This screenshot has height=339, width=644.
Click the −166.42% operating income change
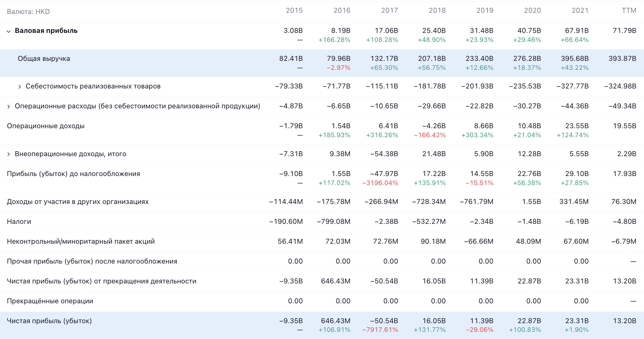click(x=430, y=135)
